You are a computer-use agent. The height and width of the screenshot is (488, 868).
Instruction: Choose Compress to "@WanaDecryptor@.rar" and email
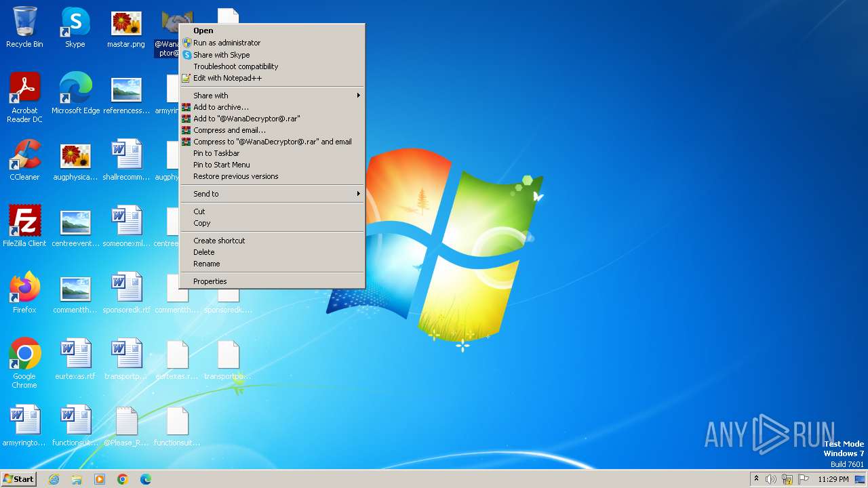(272, 142)
